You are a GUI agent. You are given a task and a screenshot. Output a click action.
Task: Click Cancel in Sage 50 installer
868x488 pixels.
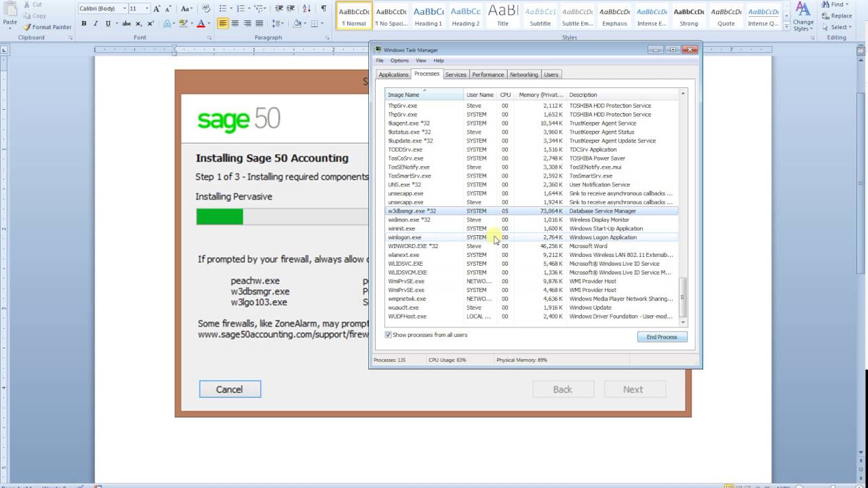pos(229,389)
